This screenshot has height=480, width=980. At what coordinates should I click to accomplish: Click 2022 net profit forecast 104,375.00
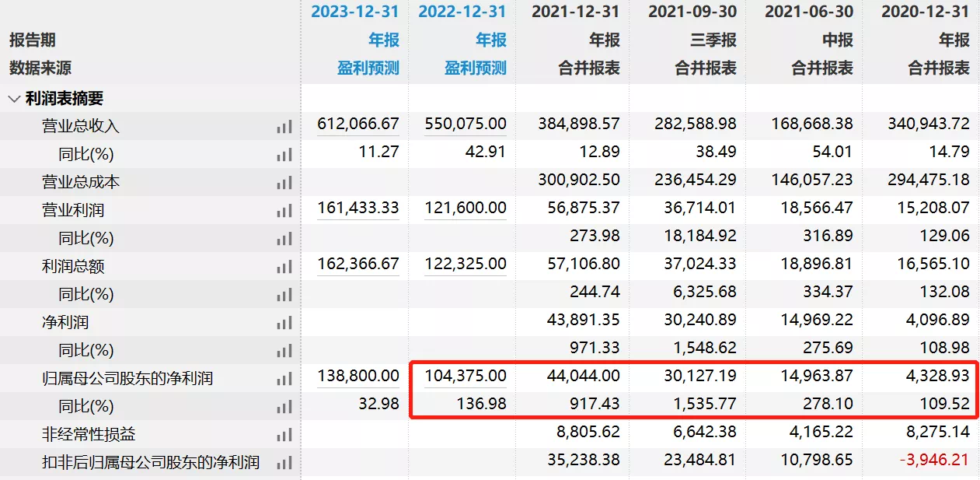[x=466, y=376]
